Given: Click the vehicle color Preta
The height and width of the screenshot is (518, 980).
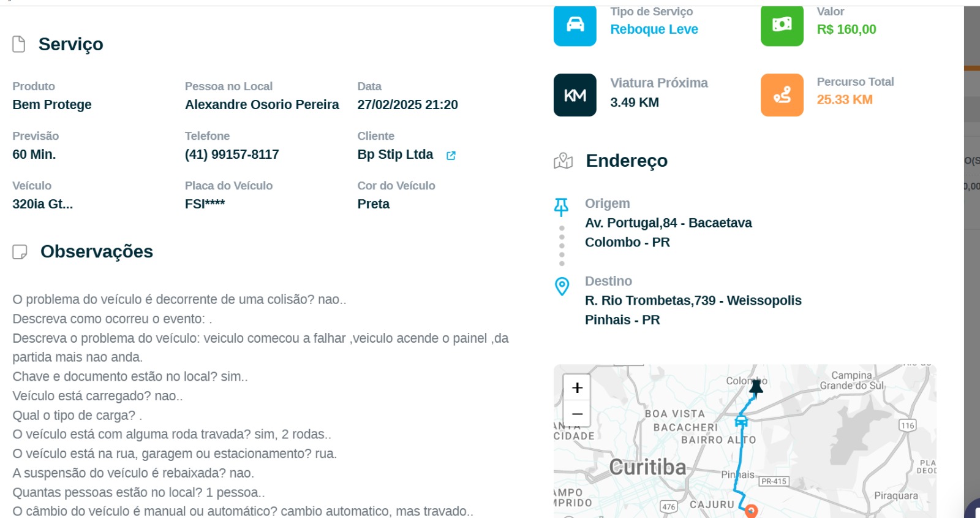Looking at the screenshot, I should tap(374, 204).
